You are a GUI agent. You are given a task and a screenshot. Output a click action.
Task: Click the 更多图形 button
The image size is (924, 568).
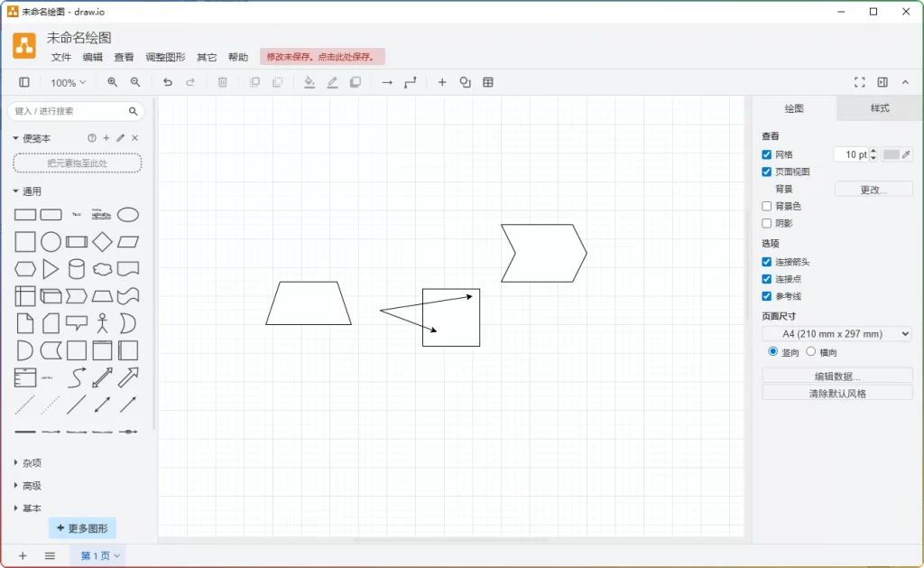(x=82, y=527)
